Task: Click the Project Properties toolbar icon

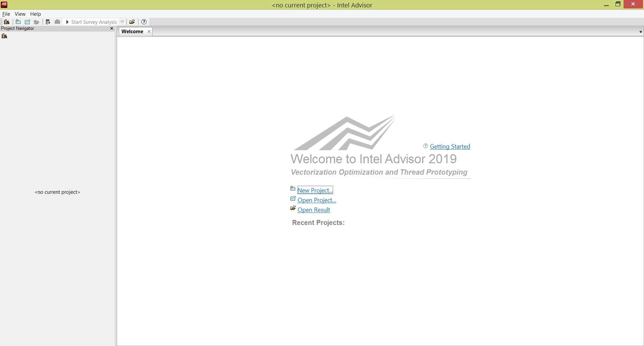Action: coord(48,22)
